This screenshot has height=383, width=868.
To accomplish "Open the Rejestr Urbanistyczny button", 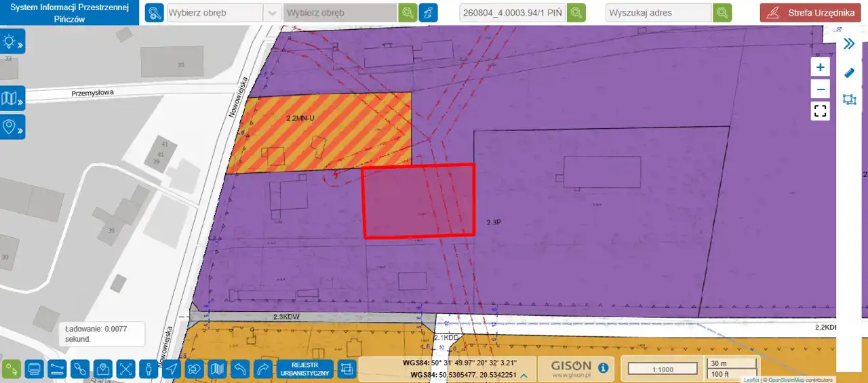I will (305, 369).
